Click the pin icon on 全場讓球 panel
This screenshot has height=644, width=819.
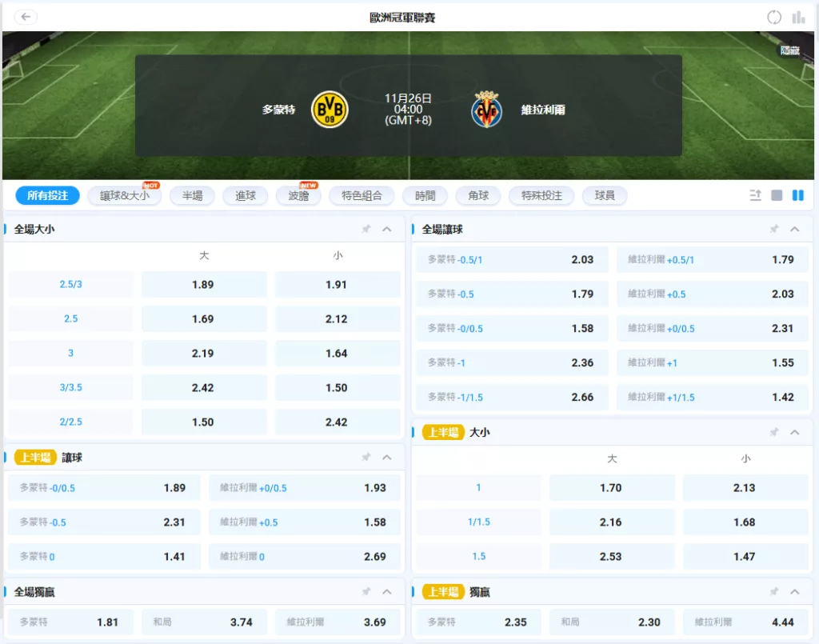coord(774,228)
